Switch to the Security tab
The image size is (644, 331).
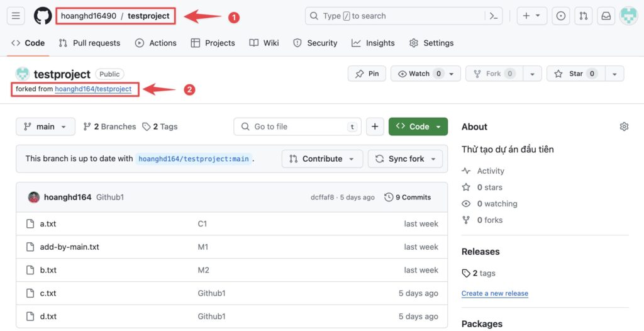tap(315, 43)
